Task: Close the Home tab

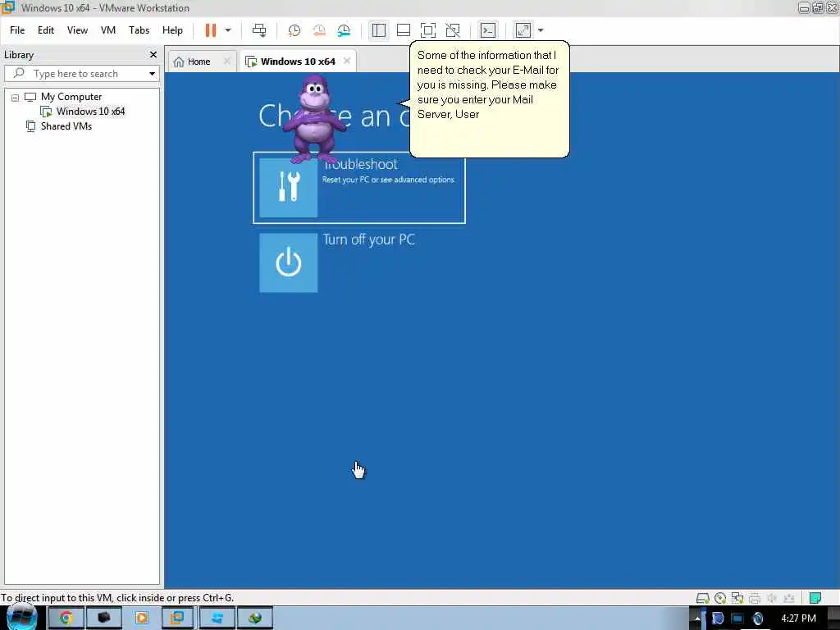Action: [226, 61]
